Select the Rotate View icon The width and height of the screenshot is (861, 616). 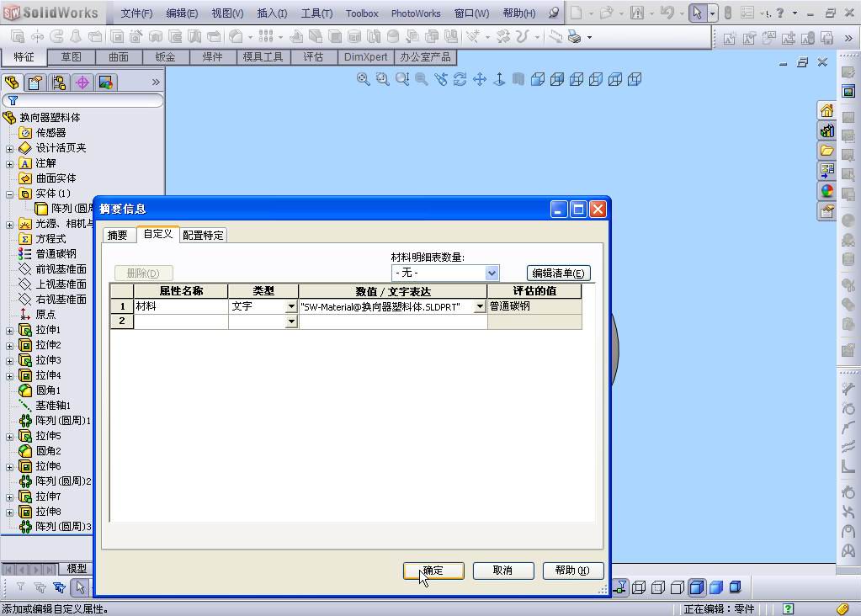[x=460, y=79]
